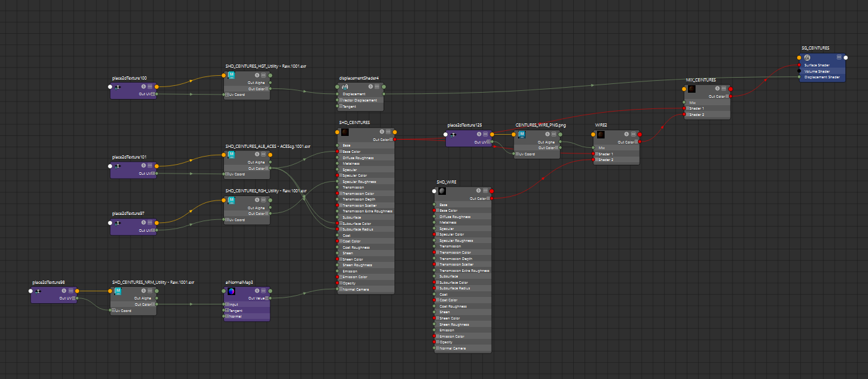Change view mode on WIRE2 node
This screenshot has width=868, height=379.
pos(633,134)
